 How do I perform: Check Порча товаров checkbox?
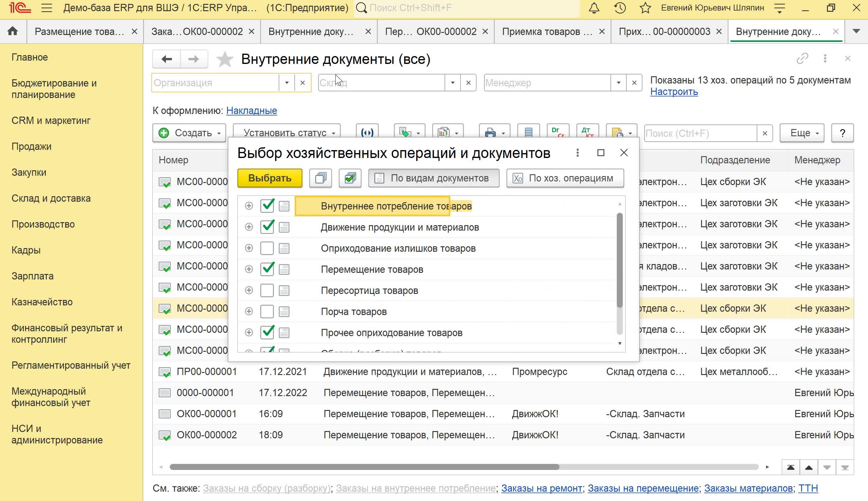(267, 311)
